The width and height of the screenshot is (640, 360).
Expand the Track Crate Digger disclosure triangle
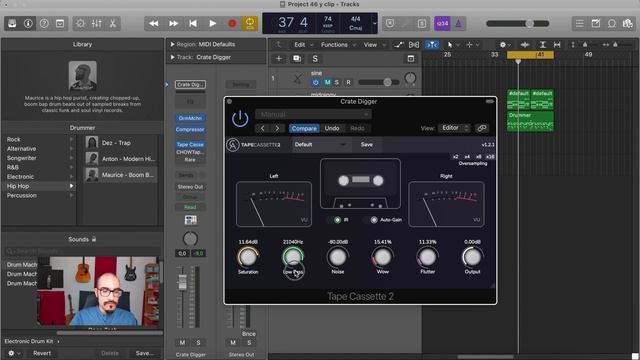(x=172, y=57)
